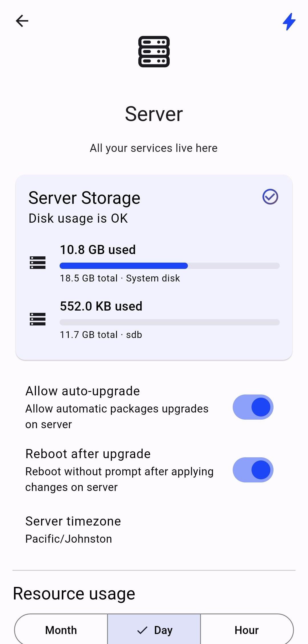Tap the Allow auto-upgrade title text
This screenshot has height=644, width=308.
click(x=83, y=391)
